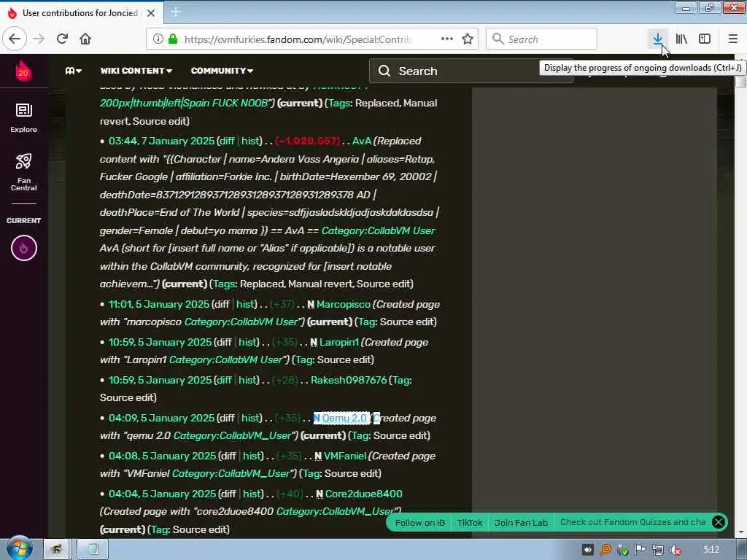Click the current wiki circular icon
The image size is (747, 560).
tap(24, 248)
